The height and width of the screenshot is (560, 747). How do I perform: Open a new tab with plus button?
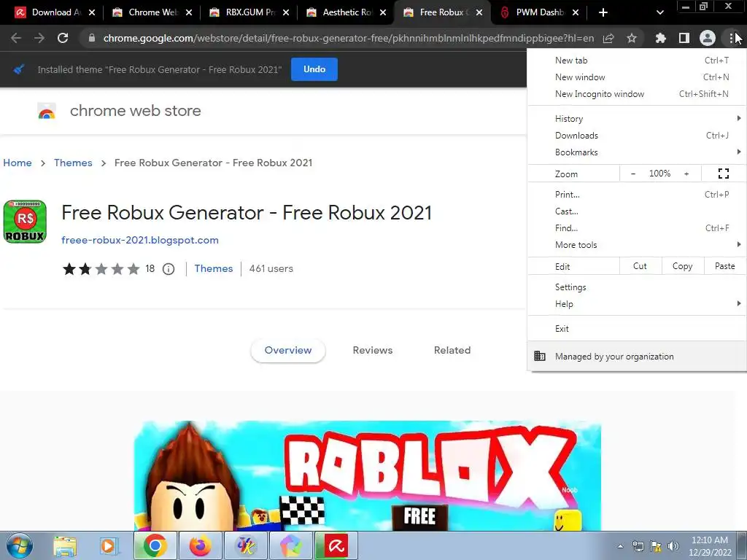click(603, 12)
